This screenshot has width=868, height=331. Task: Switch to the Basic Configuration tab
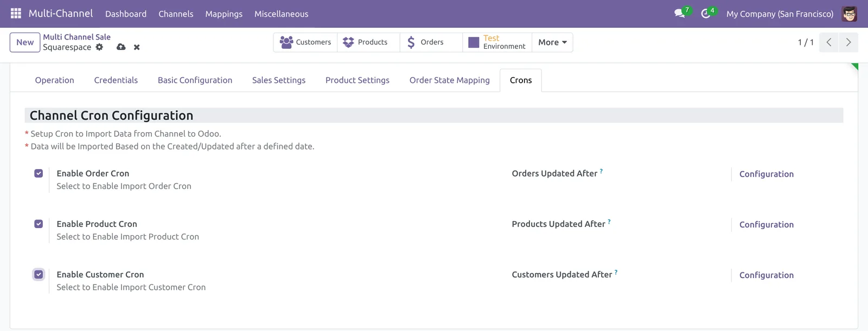point(195,80)
